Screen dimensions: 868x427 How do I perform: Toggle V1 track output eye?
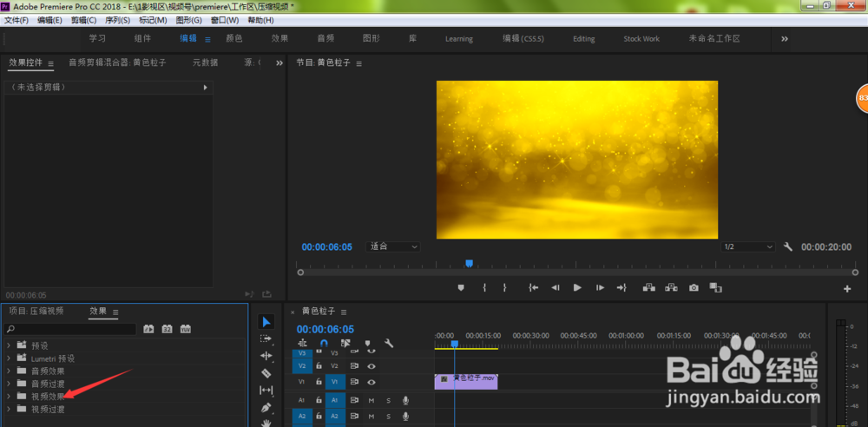[372, 382]
